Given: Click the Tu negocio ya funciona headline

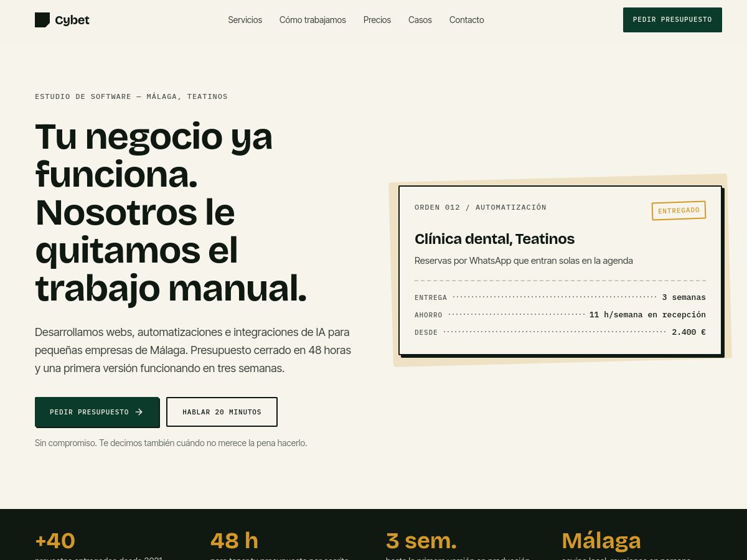Looking at the screenshot, I should (x=171, y=212).
